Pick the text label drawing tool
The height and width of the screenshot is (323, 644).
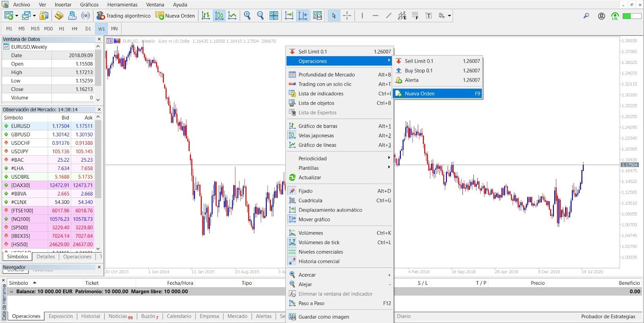(x=429, y=16)
